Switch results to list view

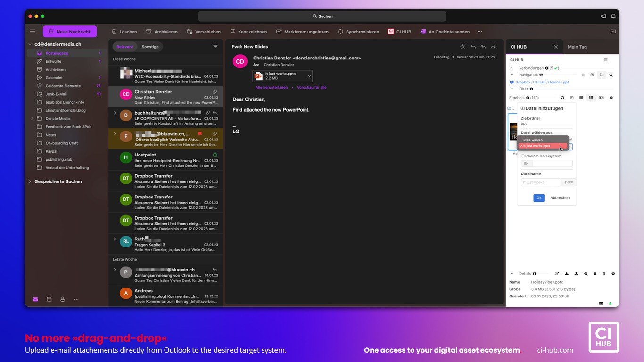point(581,98)
